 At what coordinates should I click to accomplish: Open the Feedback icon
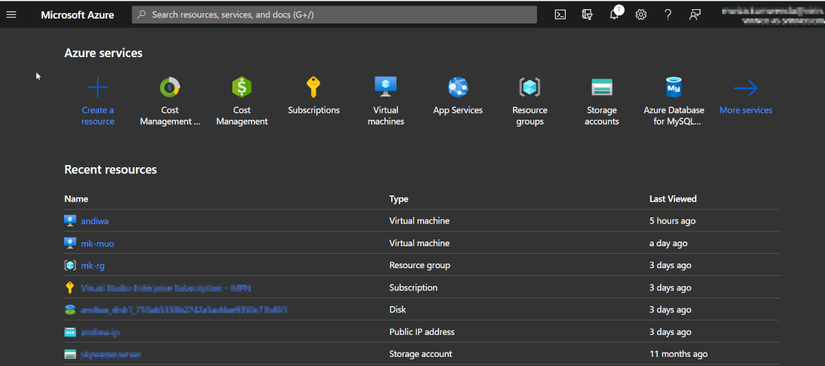pyautogui.click(x=695, y=15)
